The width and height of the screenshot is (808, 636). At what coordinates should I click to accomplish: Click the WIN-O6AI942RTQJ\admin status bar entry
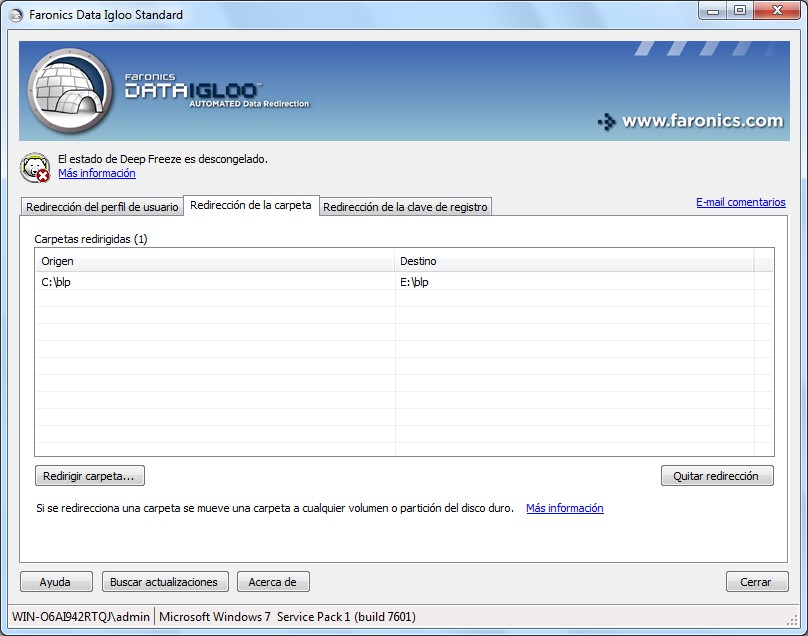[81, 616]
